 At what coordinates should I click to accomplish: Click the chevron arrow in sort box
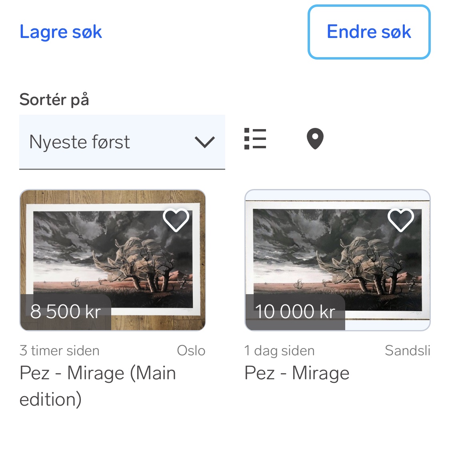(204, 142)
